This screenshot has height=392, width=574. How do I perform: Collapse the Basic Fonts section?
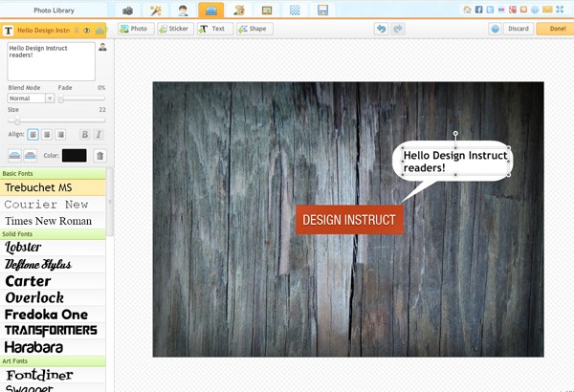pos(53,173)
